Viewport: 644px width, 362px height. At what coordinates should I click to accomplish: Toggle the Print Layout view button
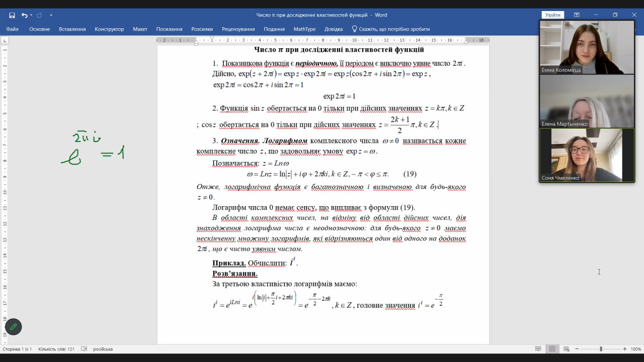tap(552, 349)
